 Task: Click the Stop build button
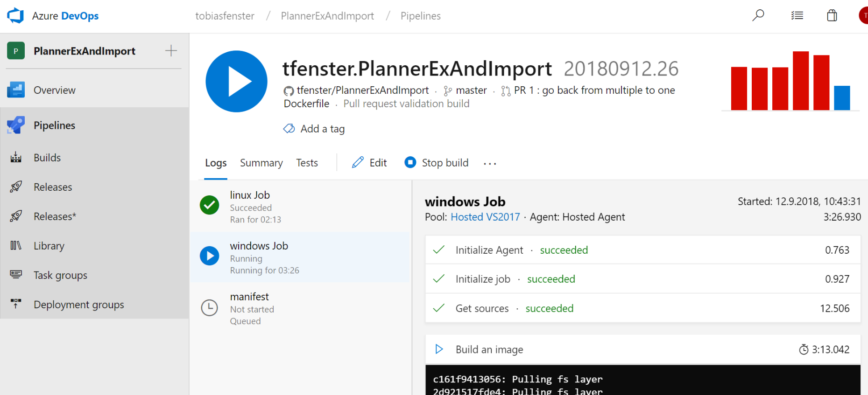[x=437, y=163]
